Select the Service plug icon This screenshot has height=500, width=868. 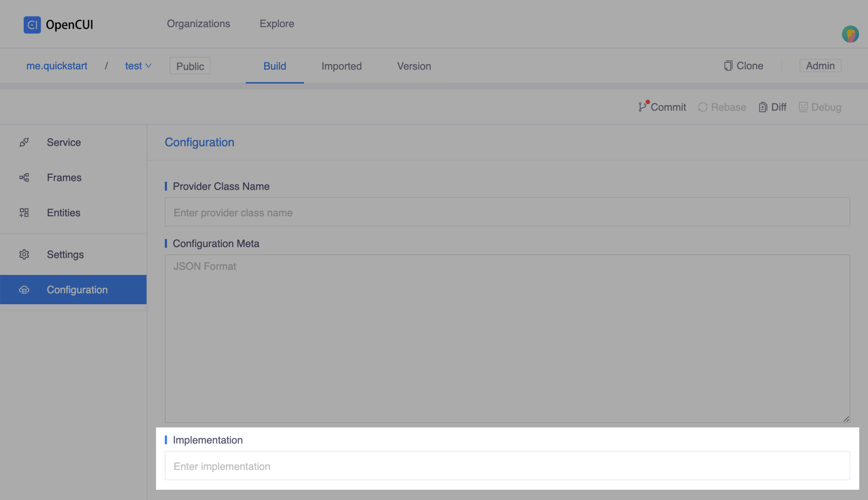[24, 142]
